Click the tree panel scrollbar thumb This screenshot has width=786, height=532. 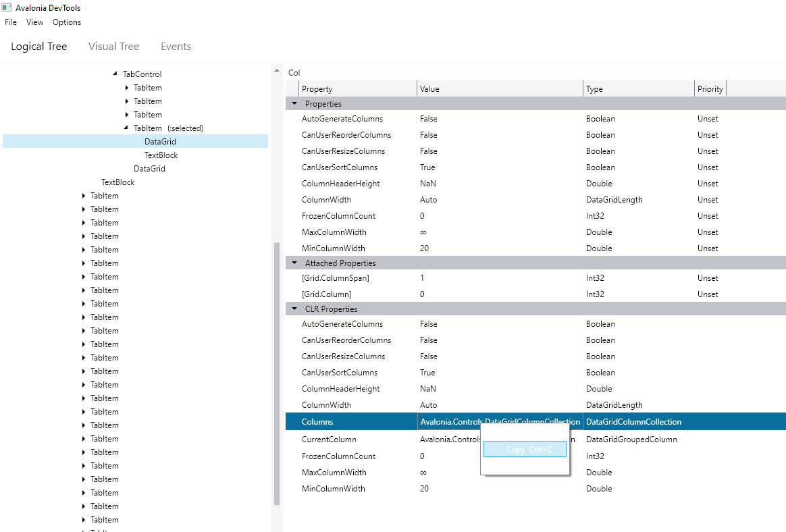coord(277,371)
